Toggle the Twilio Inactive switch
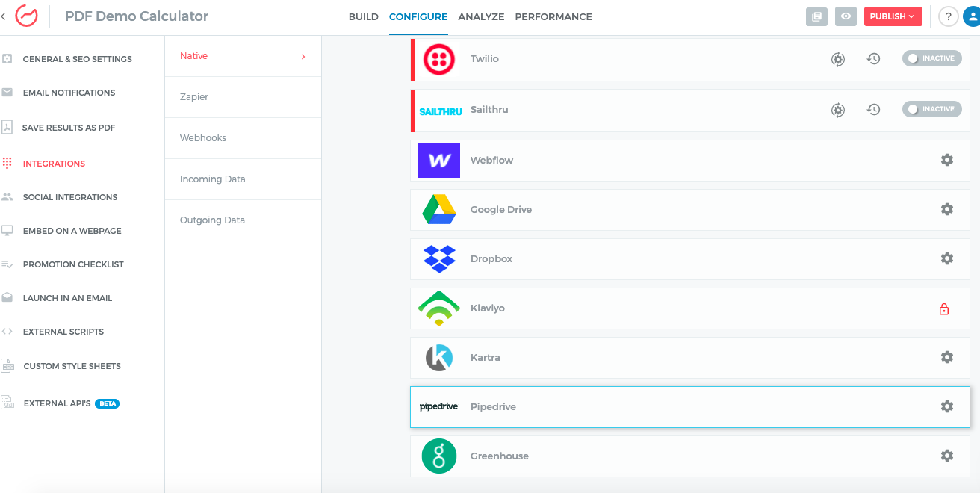 click(931, 58)
